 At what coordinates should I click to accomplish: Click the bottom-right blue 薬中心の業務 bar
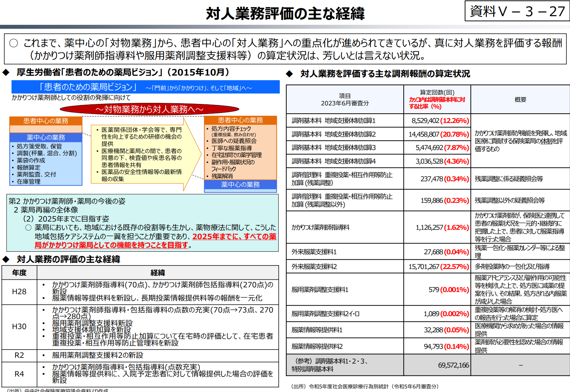[240, 184]
